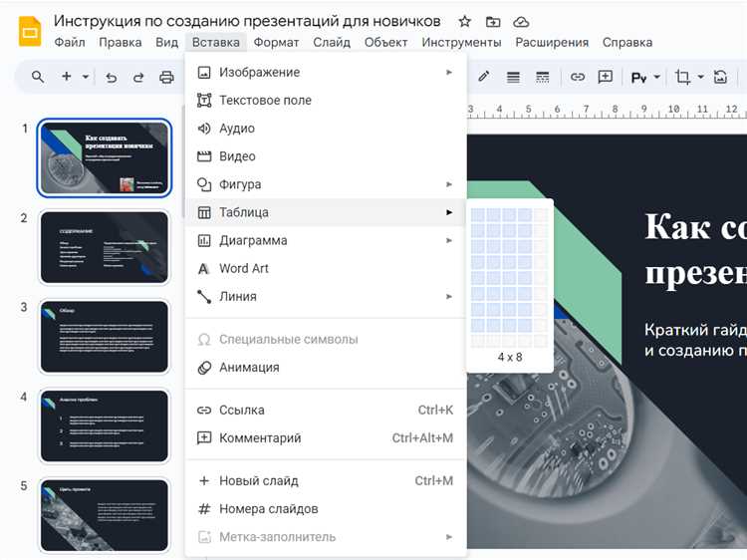Open the Справка menu
This screenshot has height=560, width=747.
(627, 43)
